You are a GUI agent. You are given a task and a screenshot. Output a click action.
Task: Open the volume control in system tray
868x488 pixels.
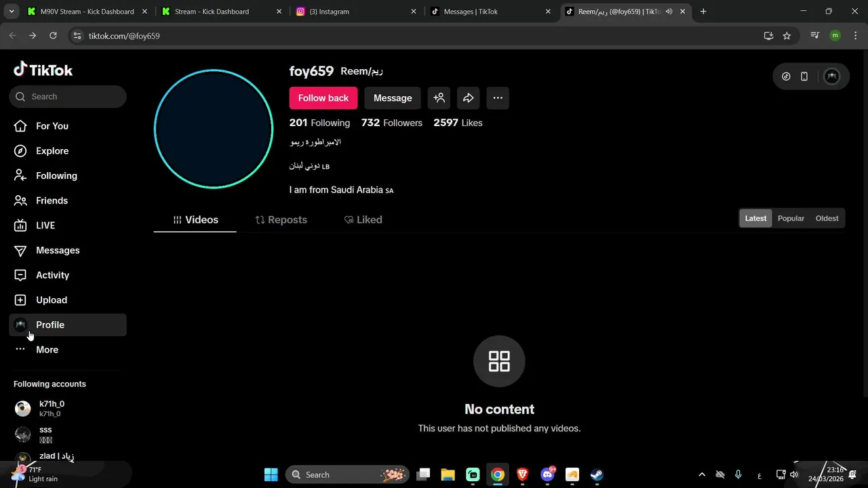(x=794, y=474)
